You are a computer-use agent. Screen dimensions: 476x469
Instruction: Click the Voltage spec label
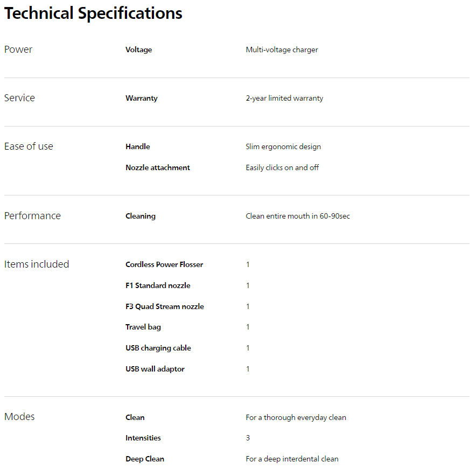click(138, 50)
